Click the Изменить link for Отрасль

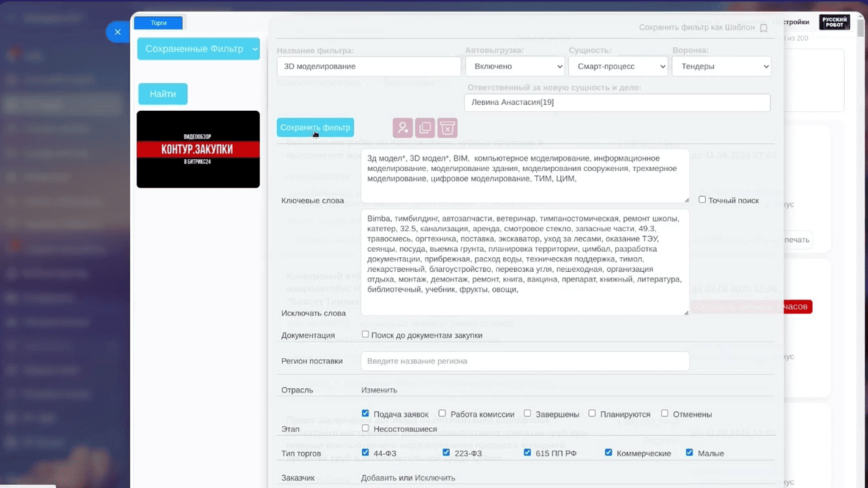pos(379,390)
